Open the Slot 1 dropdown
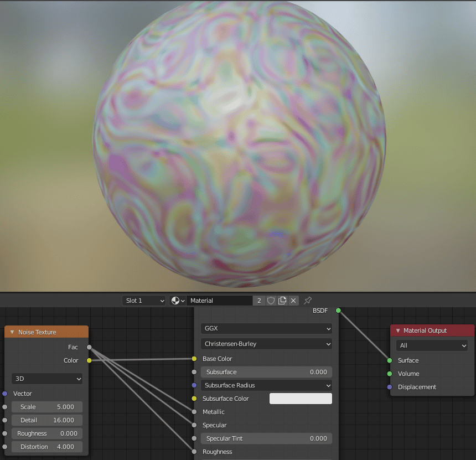This screenshot has width=476, height=460. point(144,301)
